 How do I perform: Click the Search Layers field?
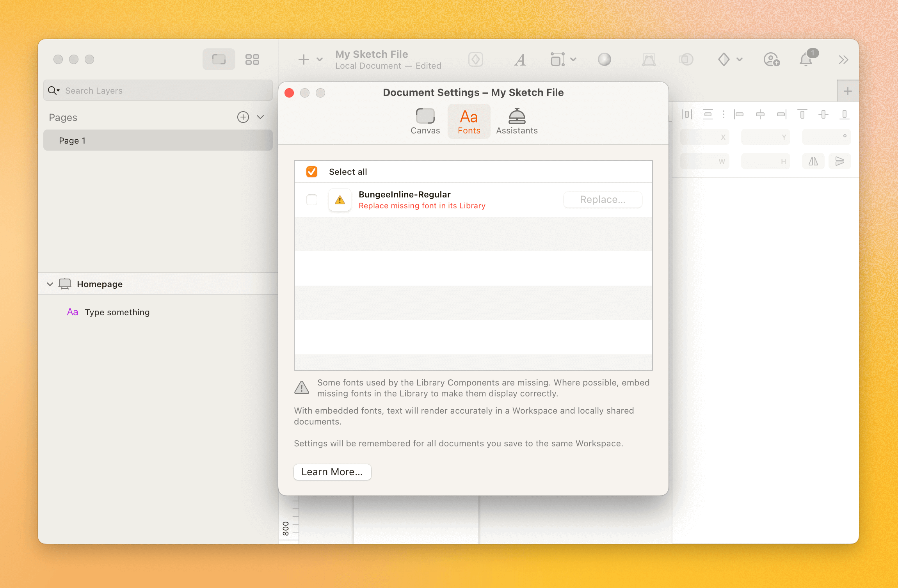(158, 91)
